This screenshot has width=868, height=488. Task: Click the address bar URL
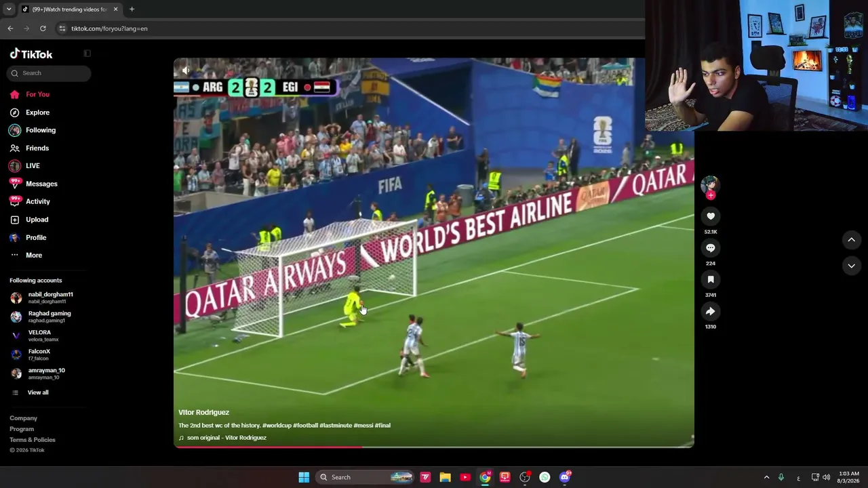pos(109,28)
